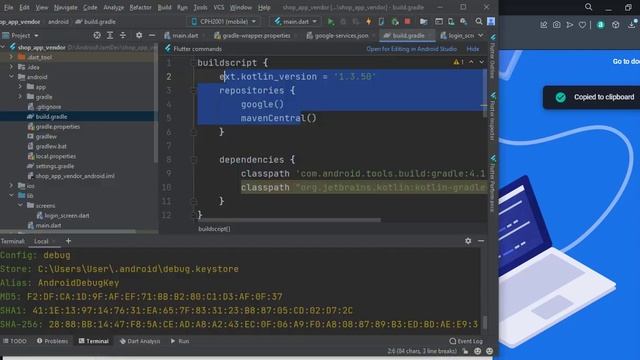
Task: Collapse the lib folder
Action: 11,196
